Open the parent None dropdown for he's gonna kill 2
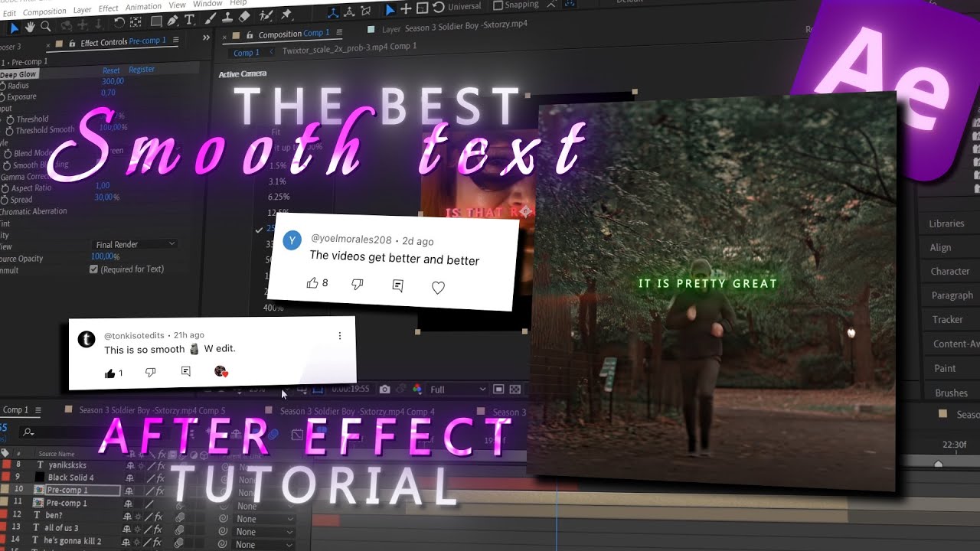 pos(263,545)
